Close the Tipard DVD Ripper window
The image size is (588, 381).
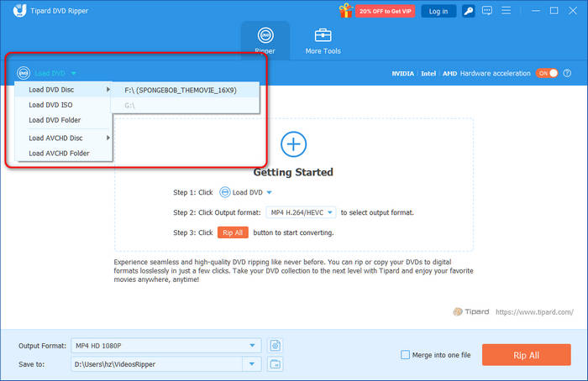tap(572, 10)
